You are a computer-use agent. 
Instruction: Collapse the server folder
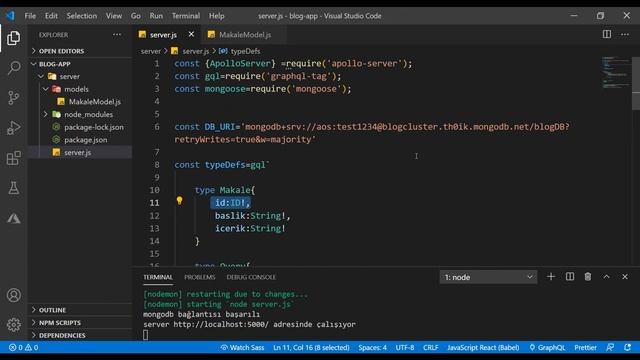(69, 76)
